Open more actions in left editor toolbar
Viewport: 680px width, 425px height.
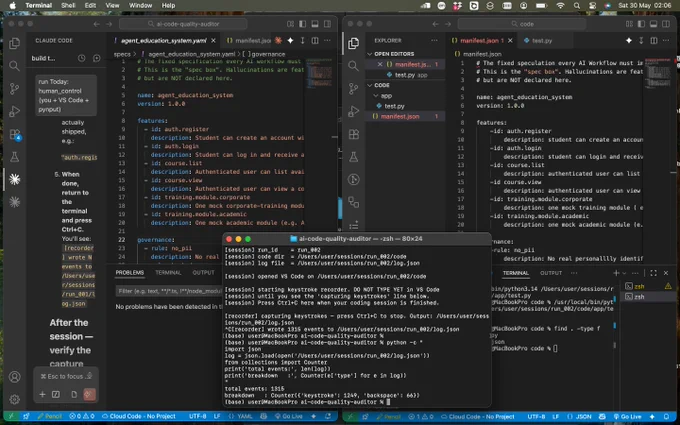[327, 40]
